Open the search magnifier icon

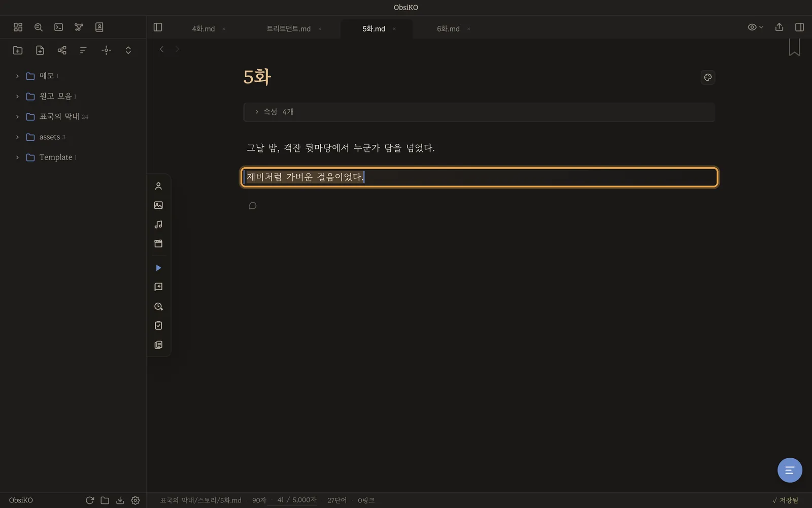coord(38,27)
